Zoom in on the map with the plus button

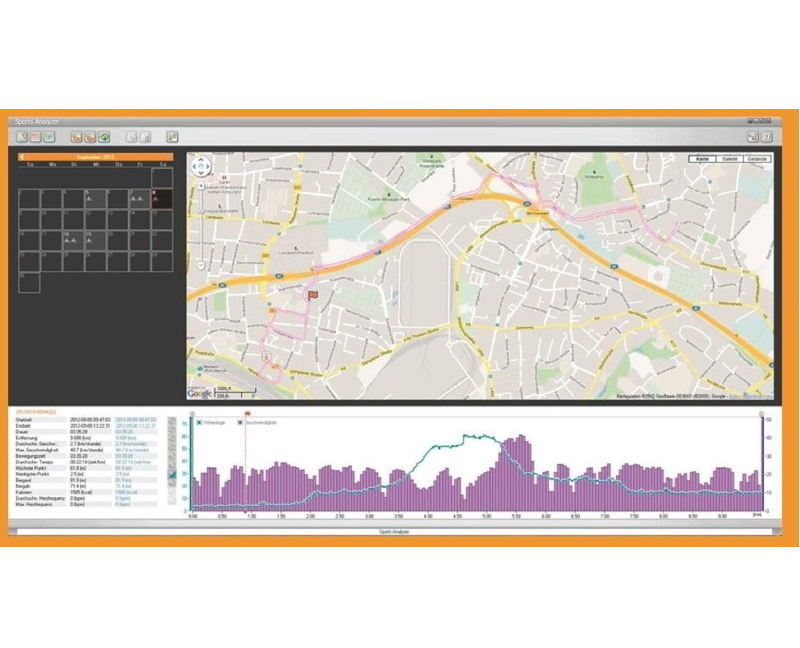click(201, 186)
